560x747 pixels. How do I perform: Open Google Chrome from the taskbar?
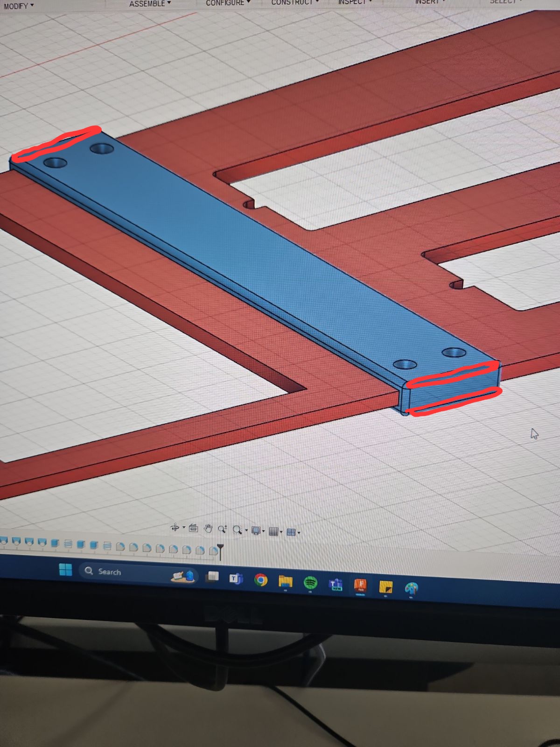261,580
